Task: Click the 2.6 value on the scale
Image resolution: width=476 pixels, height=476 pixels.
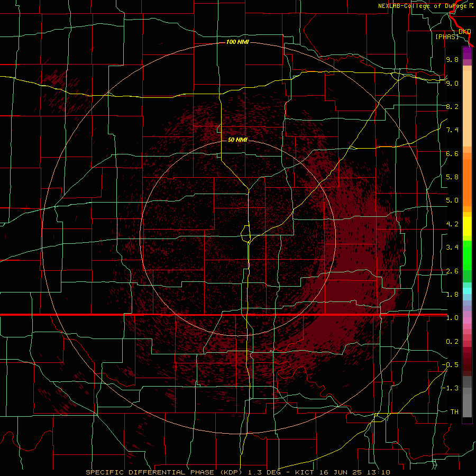Action: click(452, 271)
